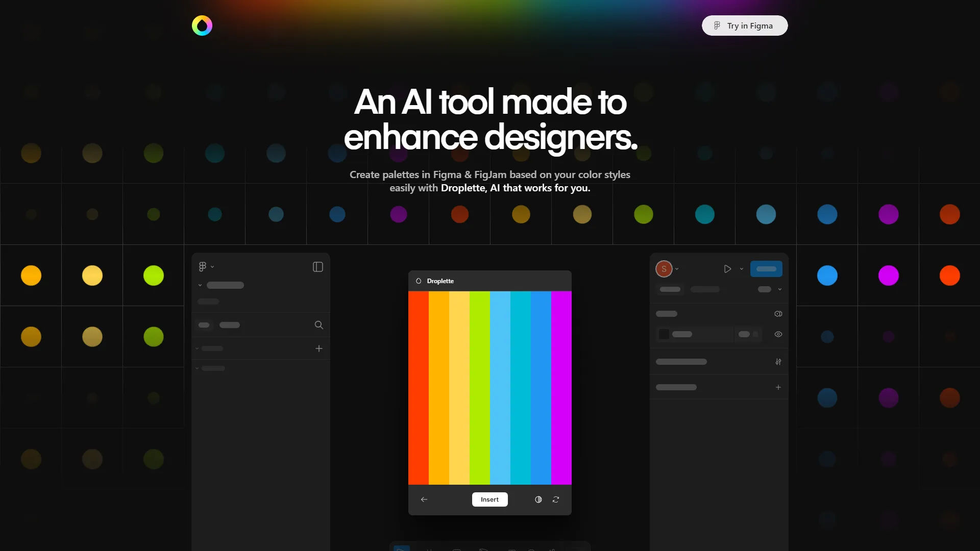Click the adjust settings sliders icon
The height and width of the screenshot is (551, 980).
778,362
